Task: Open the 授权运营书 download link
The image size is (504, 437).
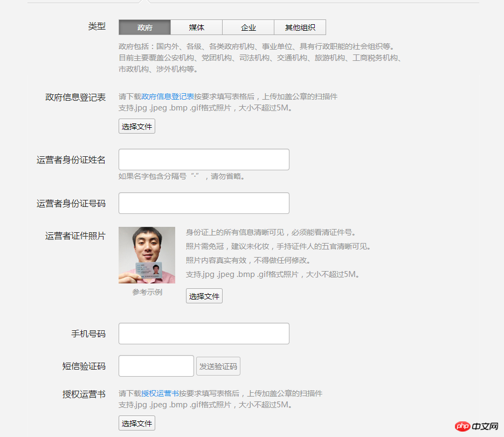Action: (x=160, y=393)
